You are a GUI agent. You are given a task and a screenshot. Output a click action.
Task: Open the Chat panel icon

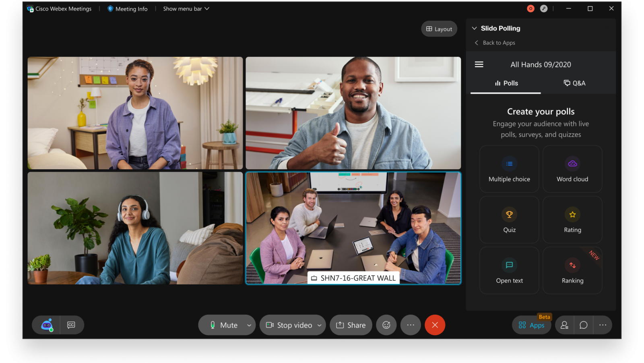click(x=583, y=325)
